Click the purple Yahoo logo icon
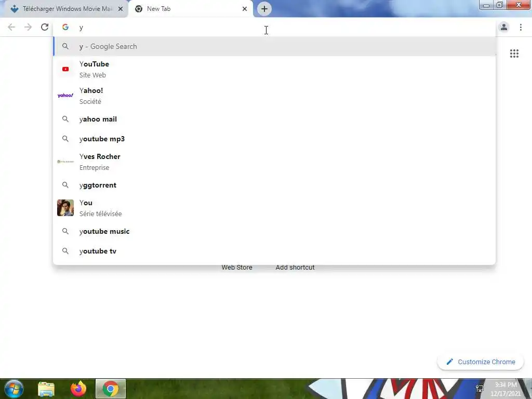The image size is (532, 399). (x=65, y=96)
